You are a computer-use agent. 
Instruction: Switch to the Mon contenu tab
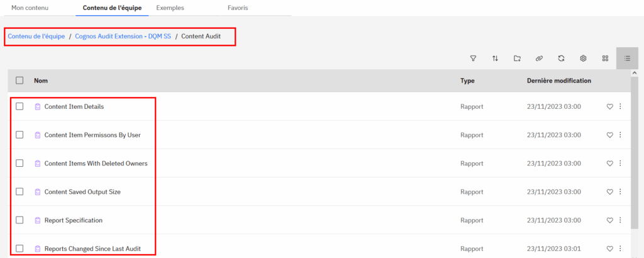point(30,8)
